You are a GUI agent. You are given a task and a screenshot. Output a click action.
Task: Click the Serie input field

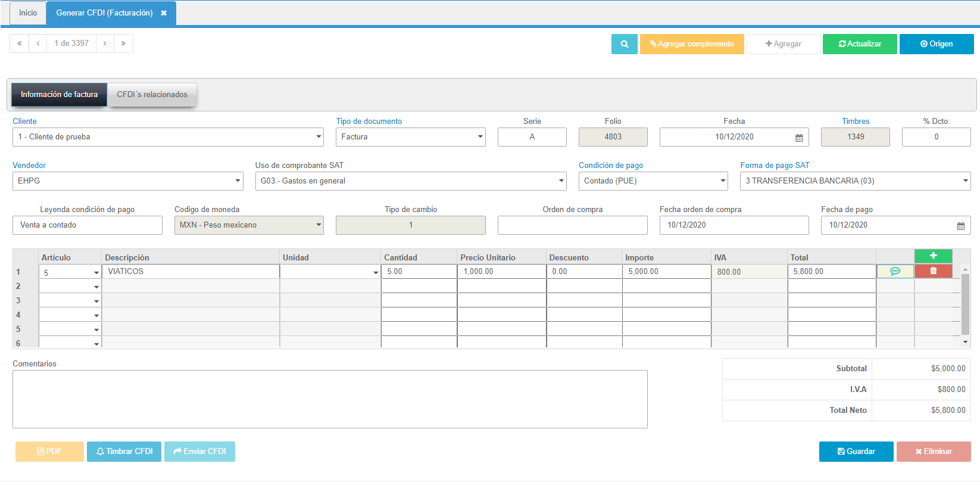[532, 137]
